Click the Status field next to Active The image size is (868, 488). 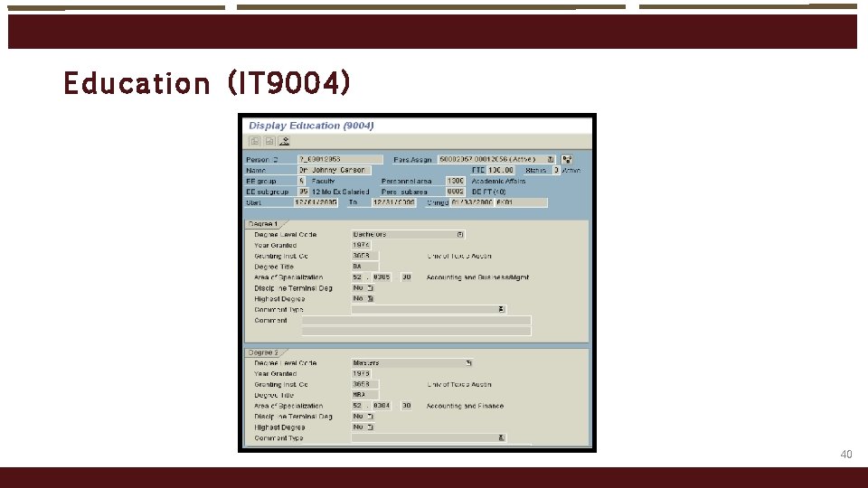point(556,171)
